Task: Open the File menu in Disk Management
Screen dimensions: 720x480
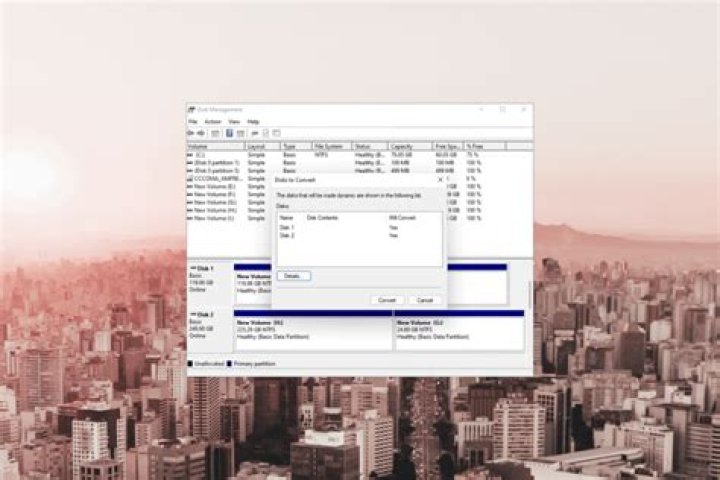Action: (193, 122)
